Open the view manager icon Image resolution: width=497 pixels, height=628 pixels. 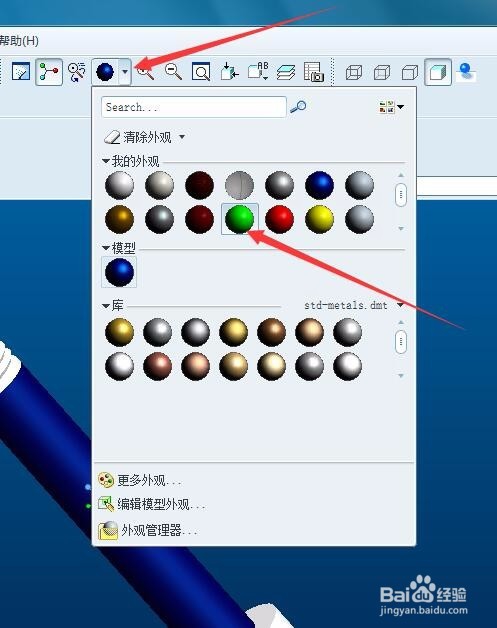point(314,72)
